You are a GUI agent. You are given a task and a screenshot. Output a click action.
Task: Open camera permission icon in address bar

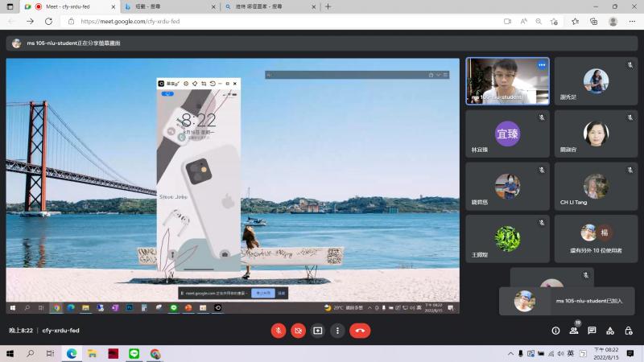coord(507,22)
